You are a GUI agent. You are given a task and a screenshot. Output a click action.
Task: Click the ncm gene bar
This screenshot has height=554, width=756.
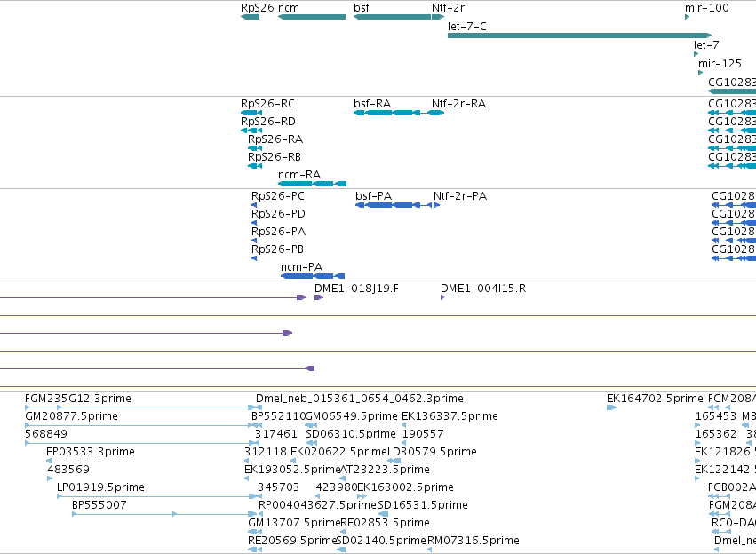(x=312, y=17)
